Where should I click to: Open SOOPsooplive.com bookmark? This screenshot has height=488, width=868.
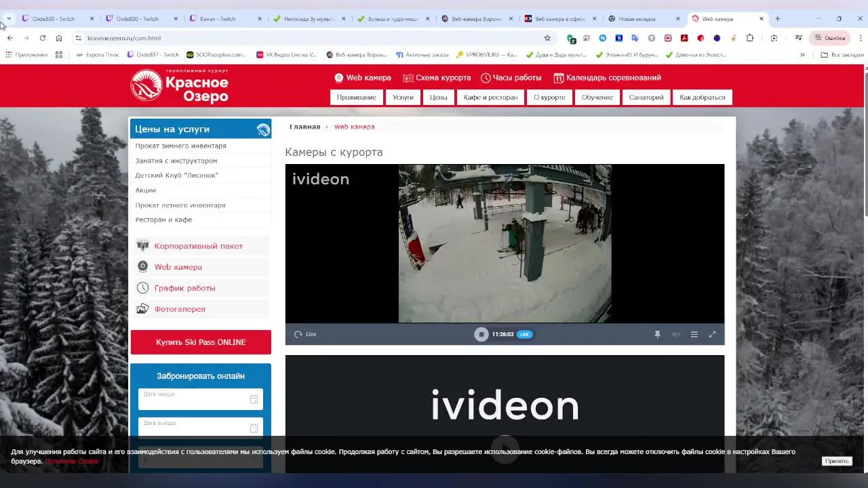click(x=216, y=55)
